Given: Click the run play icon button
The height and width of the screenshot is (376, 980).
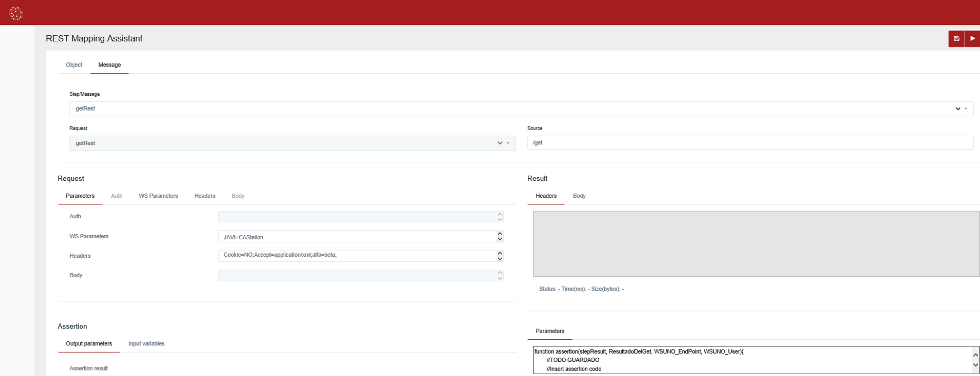Looking at the screenshot, I should coord(972,38).
